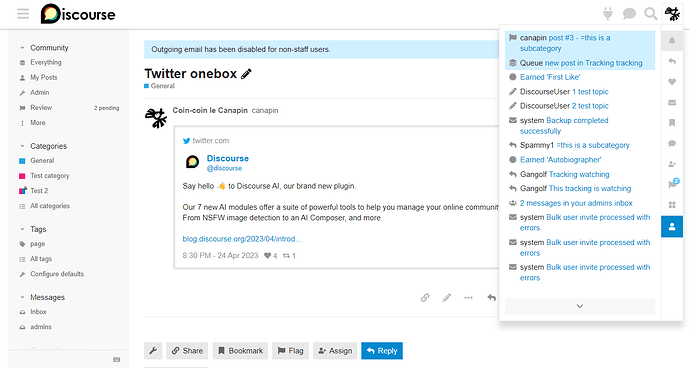The width and height of the screenshot is (690, 368).
Task: Collapse the Community sidebar section
Action: (44, 48)
